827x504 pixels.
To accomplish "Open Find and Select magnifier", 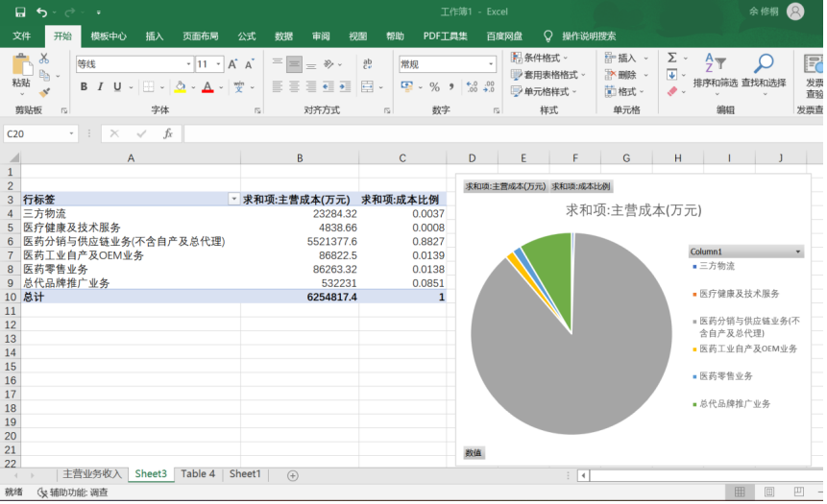I will [763, 71].
